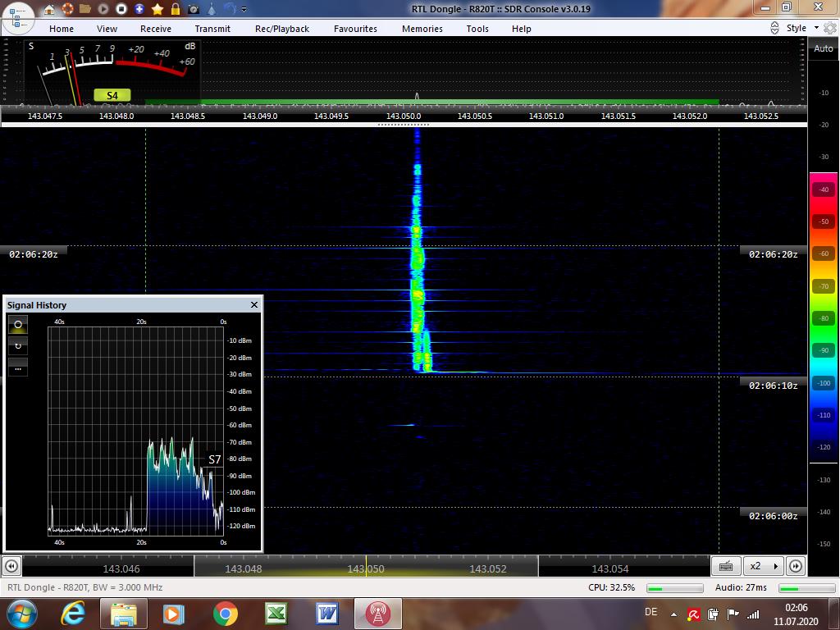Image resolution: width=840 pixels, height=630 pixels.
Task: Click the folder open icon in title bar
Action: (85, 8)
